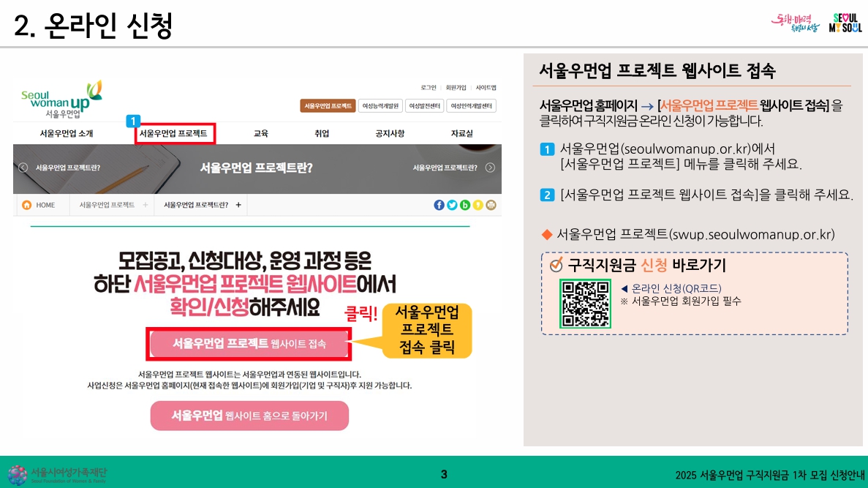The image size is (868, 488).
Task: Click the 여성발전센터 button
Action: click(x=425, y=106)
